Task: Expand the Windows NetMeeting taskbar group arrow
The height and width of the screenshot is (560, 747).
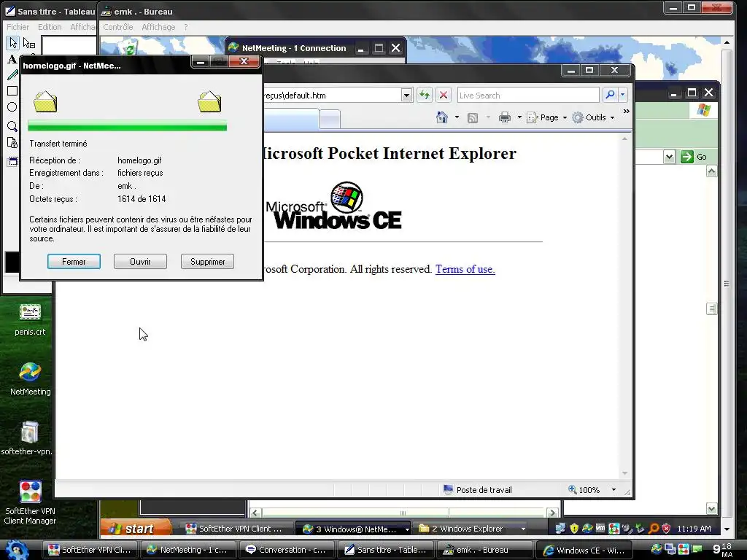Action: click(407, 529)
